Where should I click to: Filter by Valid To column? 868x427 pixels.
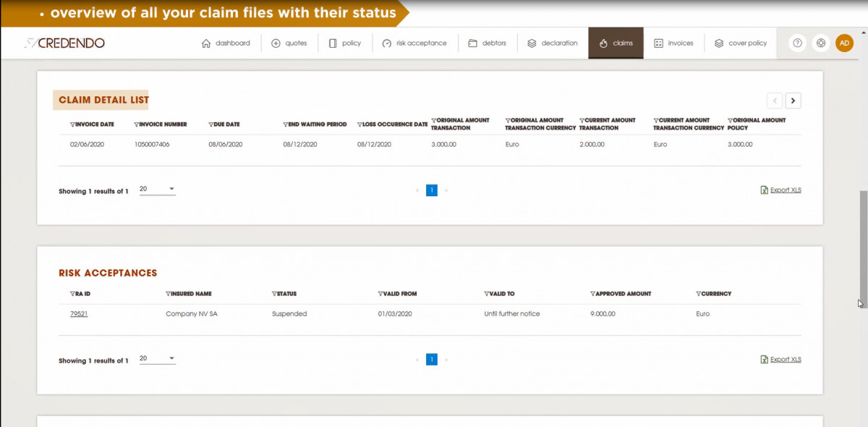[487, 294]
